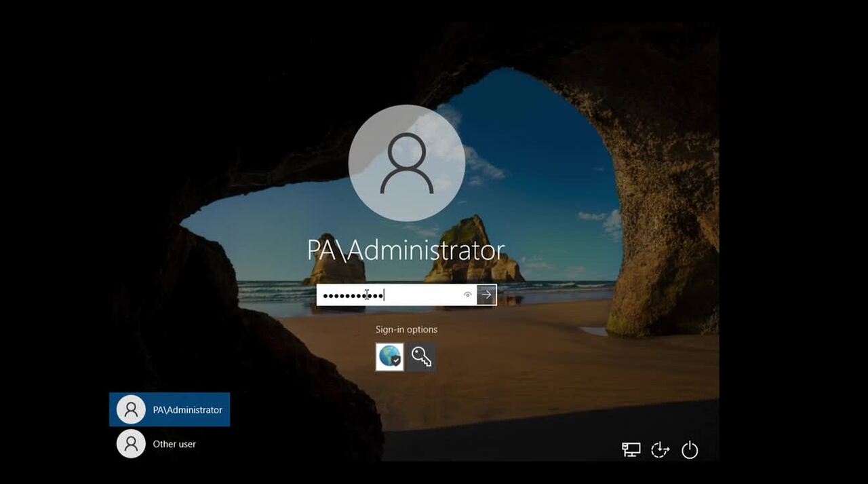868x484 pixels.
Task: Select the PA\Administrator label in user list
Action: coord(187,410)
